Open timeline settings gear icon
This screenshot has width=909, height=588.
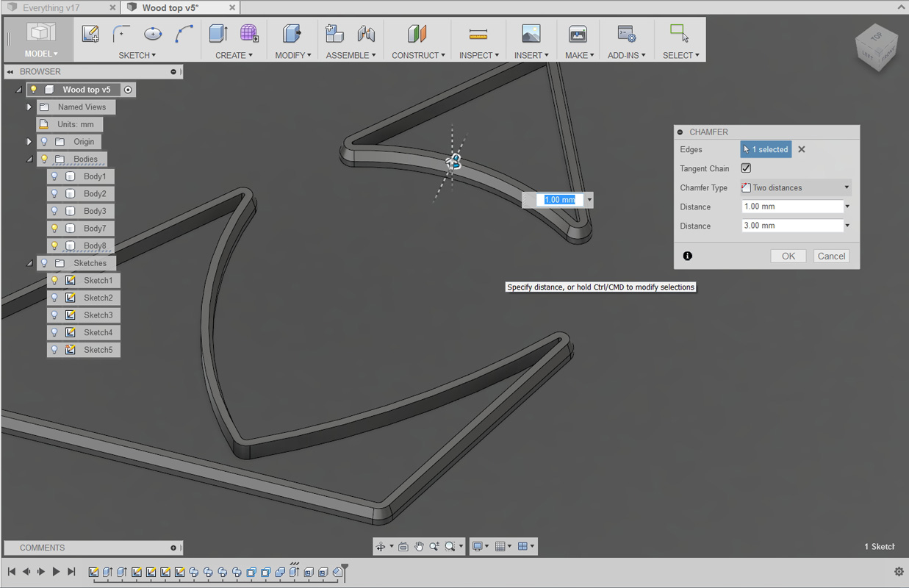pos(899,571)
